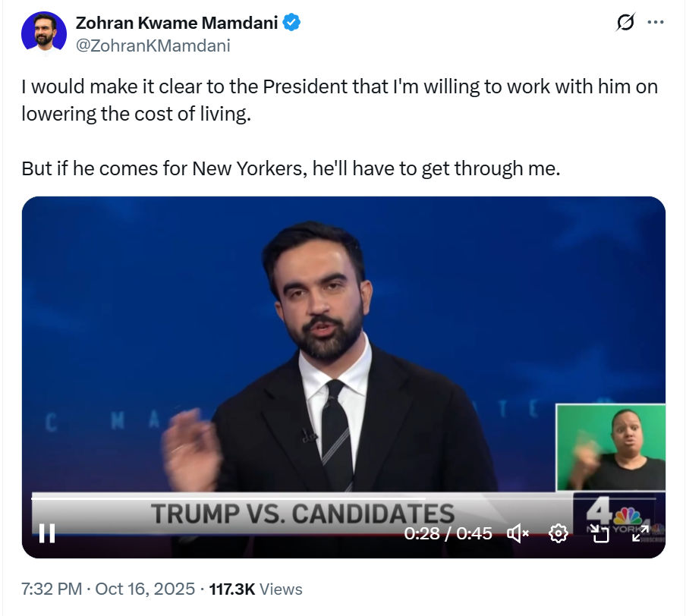Image resolution: width=686 pixels, height=616 pixels.
Task: Open Zohran Kwame Mamdani display name link
Action: (178, 24)
